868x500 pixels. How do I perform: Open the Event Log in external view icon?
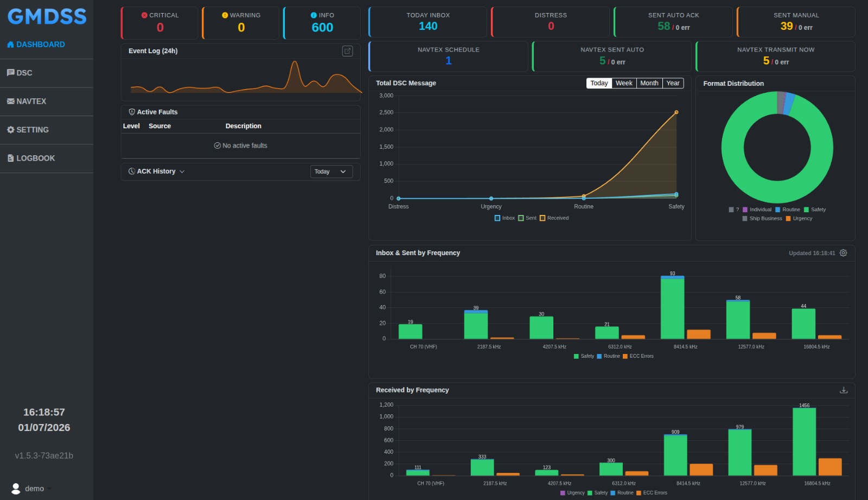[347, 51]
